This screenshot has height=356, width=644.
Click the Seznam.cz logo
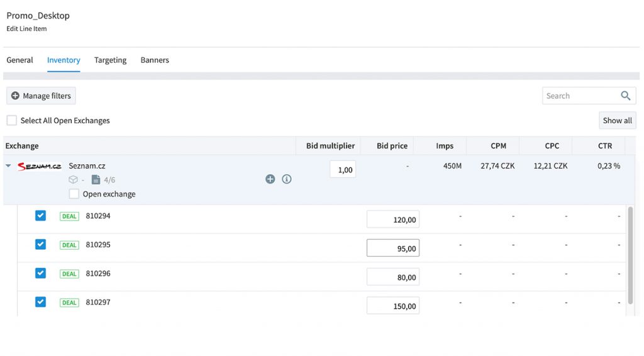coord(40,166)
